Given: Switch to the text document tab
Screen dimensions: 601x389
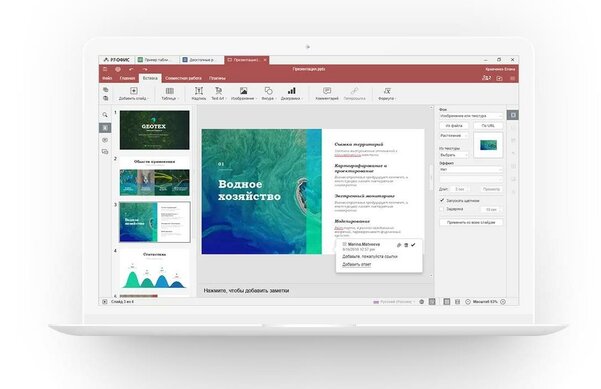Looking at the screenshot, I should (202, 60).
